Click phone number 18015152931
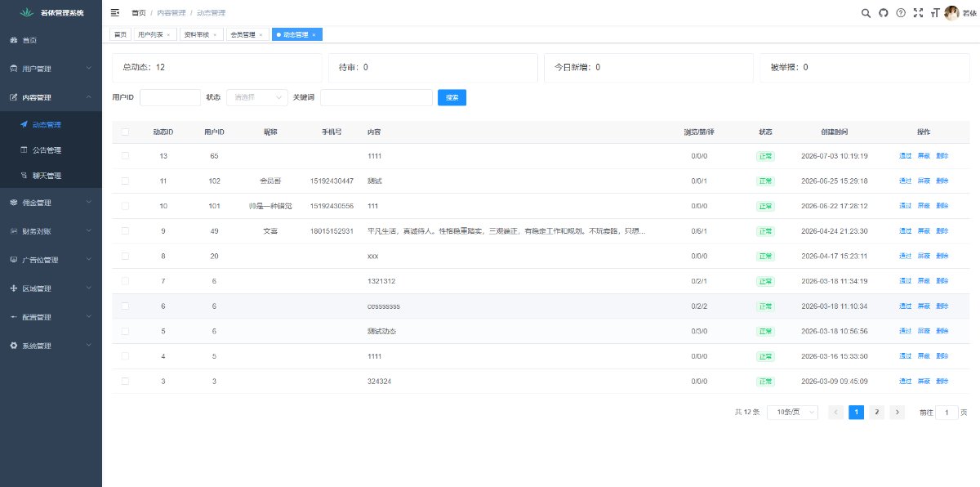The image size is (980, 487). pos(332,231)
